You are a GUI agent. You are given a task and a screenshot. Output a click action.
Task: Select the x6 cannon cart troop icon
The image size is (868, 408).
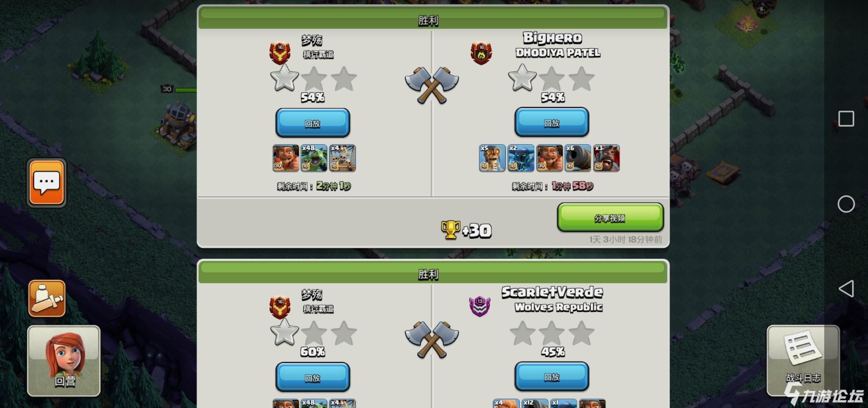(578, 158)
